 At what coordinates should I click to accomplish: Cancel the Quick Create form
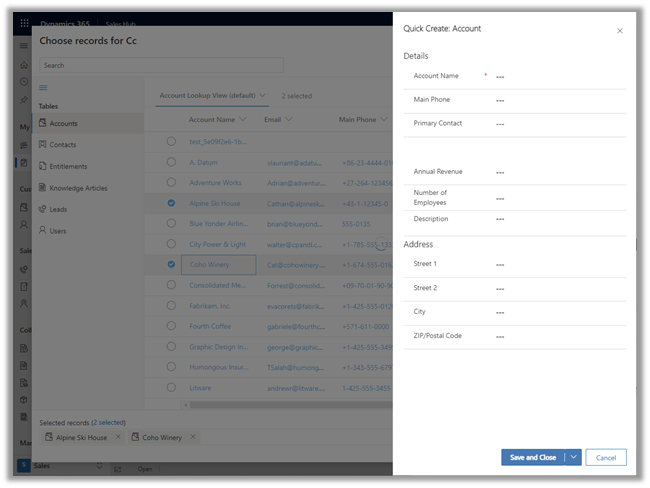tap(606, 457)
